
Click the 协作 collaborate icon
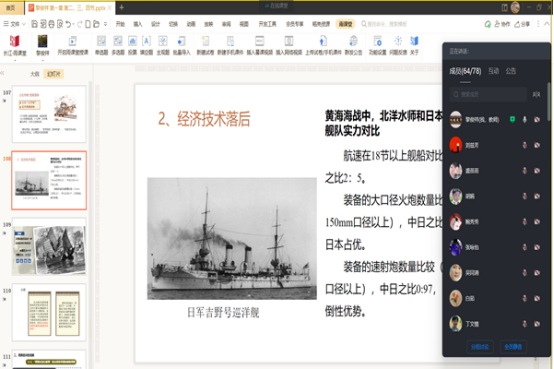502,24
